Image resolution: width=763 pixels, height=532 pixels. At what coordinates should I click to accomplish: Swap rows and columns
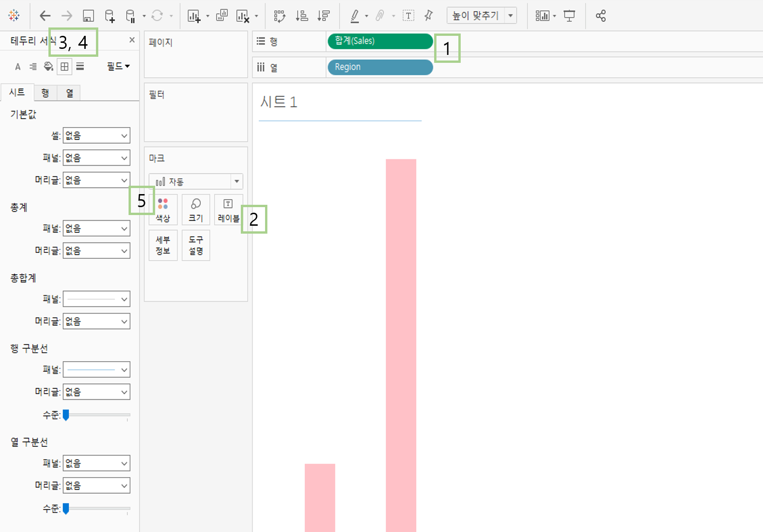pos(279,16)
